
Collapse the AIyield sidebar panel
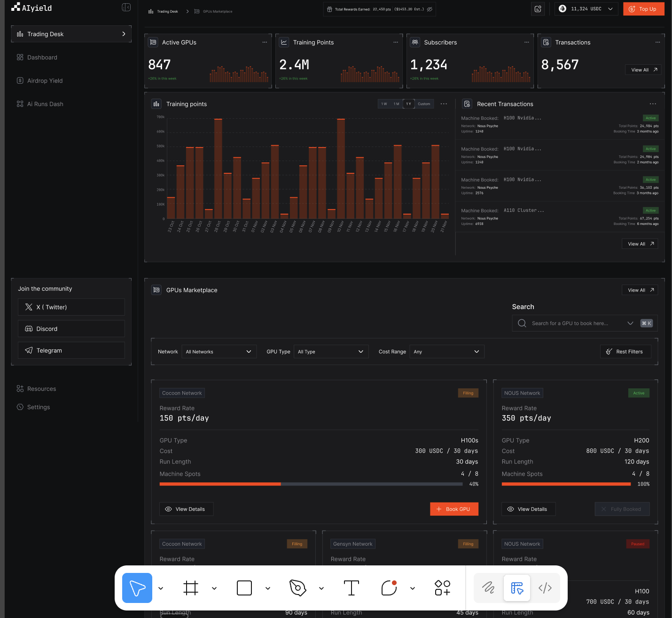[126, 8]
